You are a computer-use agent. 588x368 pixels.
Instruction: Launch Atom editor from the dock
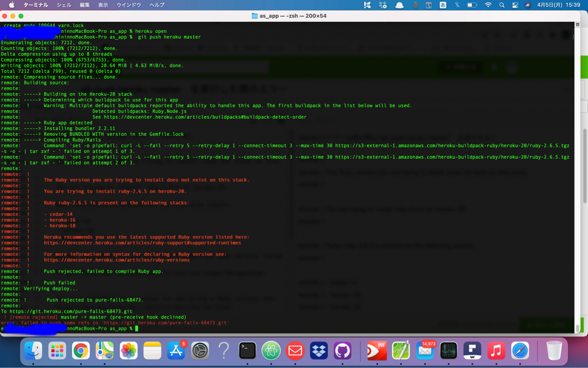point(271,350)
